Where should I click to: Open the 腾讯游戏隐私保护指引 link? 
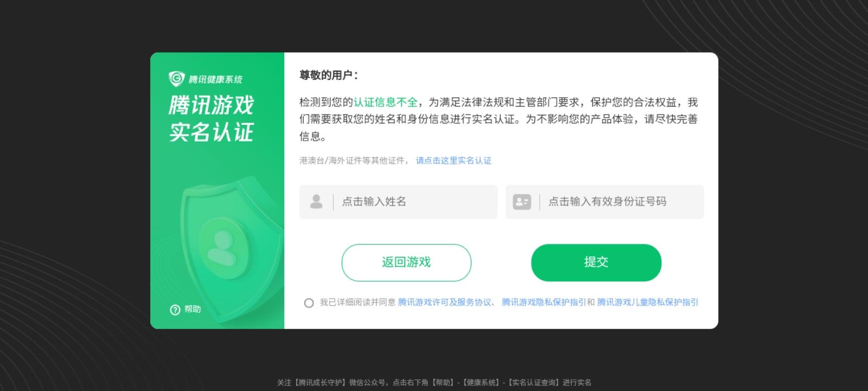coord(544,302)
